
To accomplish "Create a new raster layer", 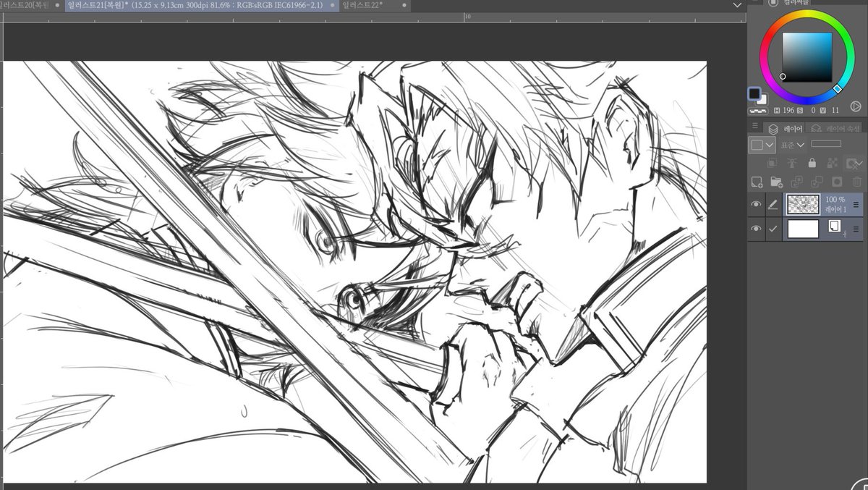I will [x=756, y=182].
